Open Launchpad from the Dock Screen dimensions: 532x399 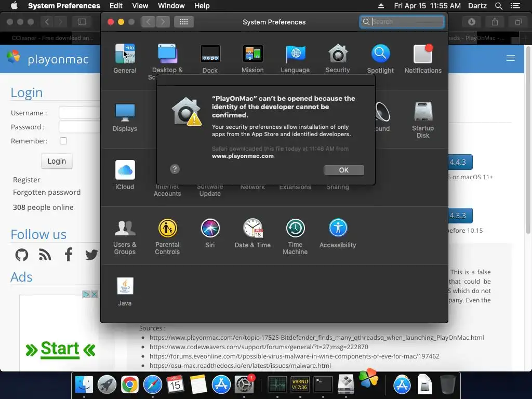click(107, 385)
